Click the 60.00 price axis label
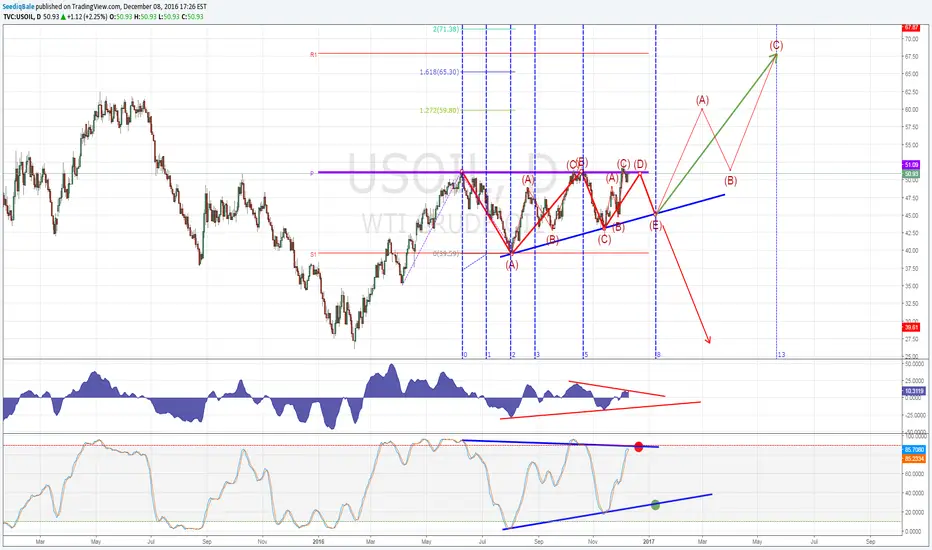The image size is (932, 550). (911, 109)
